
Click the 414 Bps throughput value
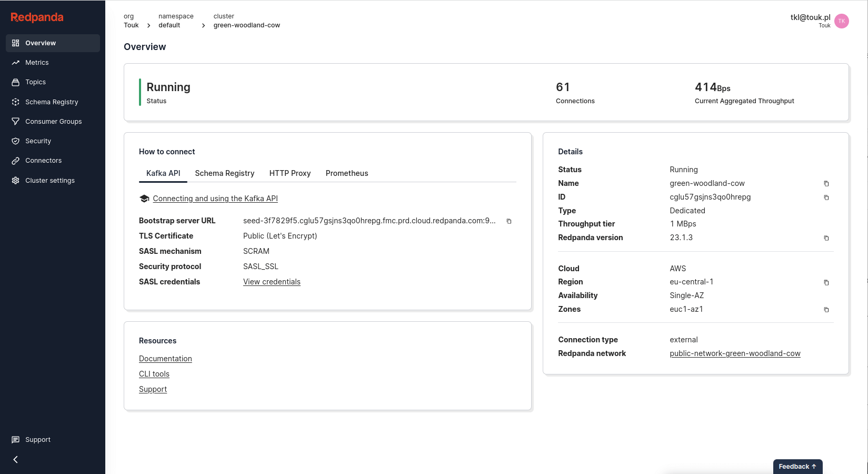click(x=713, y=87)
